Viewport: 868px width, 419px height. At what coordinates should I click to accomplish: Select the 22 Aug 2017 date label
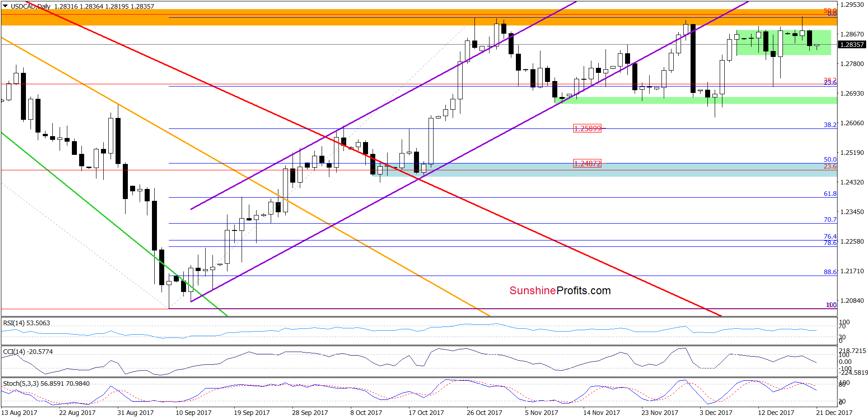click(x=77, y=413)
